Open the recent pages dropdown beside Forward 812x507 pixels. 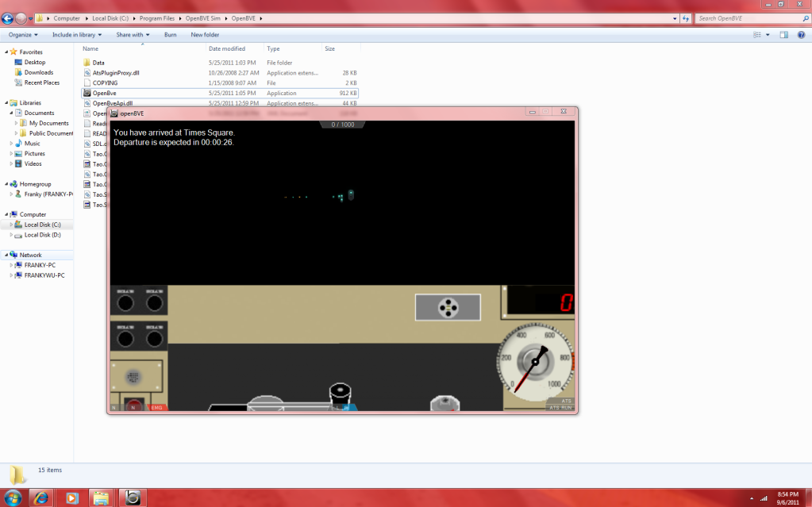click(x=30, y=18)
